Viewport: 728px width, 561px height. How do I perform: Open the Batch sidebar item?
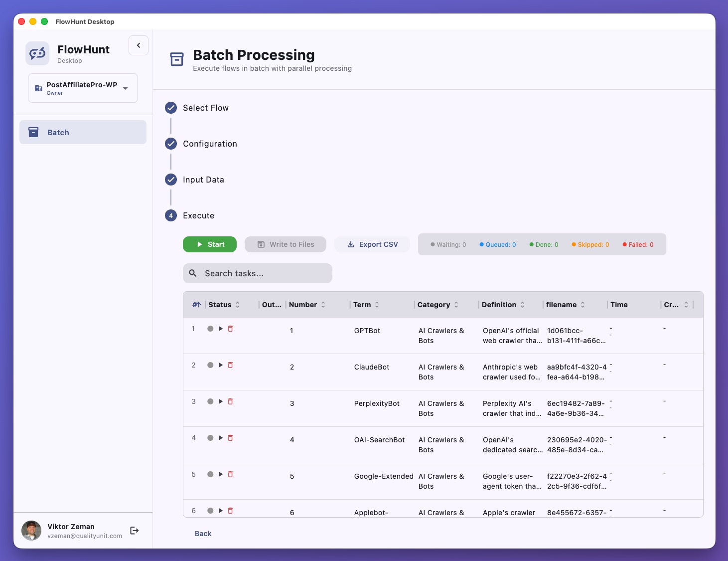point(83,132)
